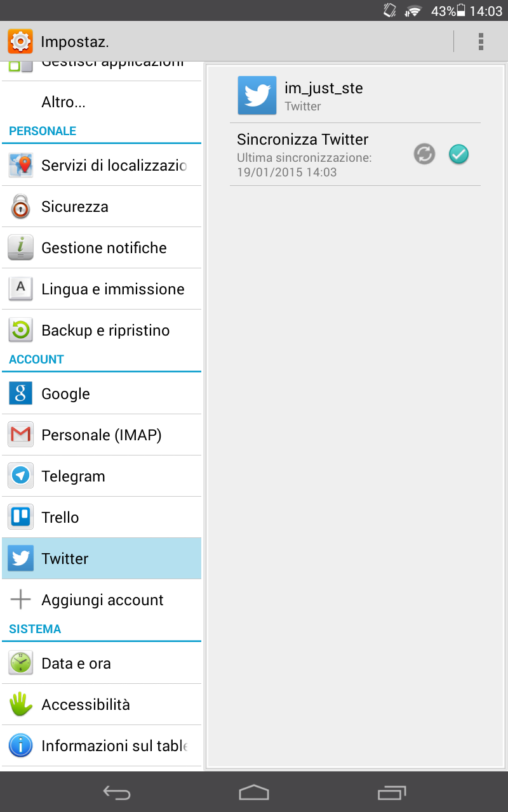508x812 pixels.
Task: Open the three-dot overflow menu
Action: click(x=481, y=41)
